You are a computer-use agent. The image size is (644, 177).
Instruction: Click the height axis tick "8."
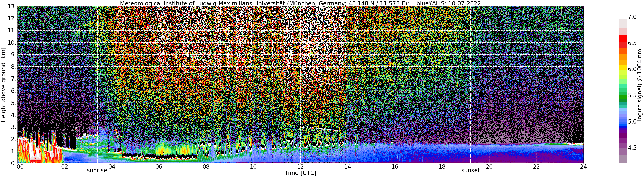(14, 67)
